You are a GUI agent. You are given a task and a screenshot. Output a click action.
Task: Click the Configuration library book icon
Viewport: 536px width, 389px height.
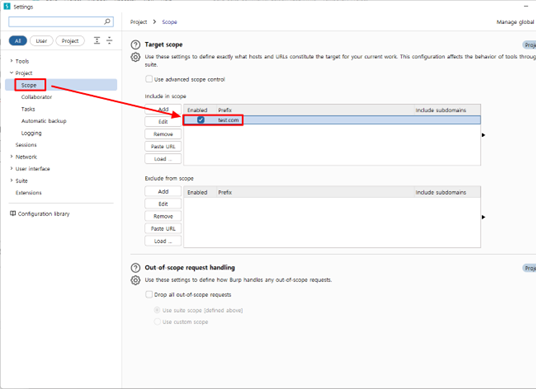tap(13, 214)
